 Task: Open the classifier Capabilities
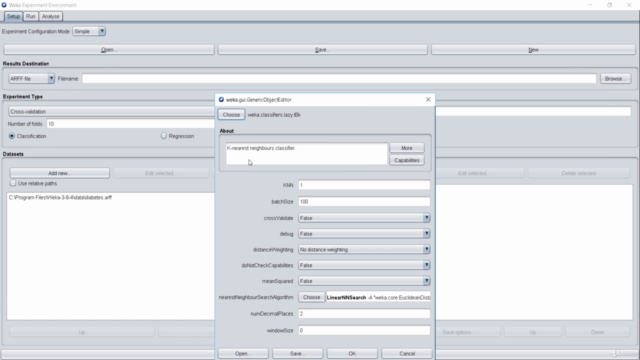407,160
